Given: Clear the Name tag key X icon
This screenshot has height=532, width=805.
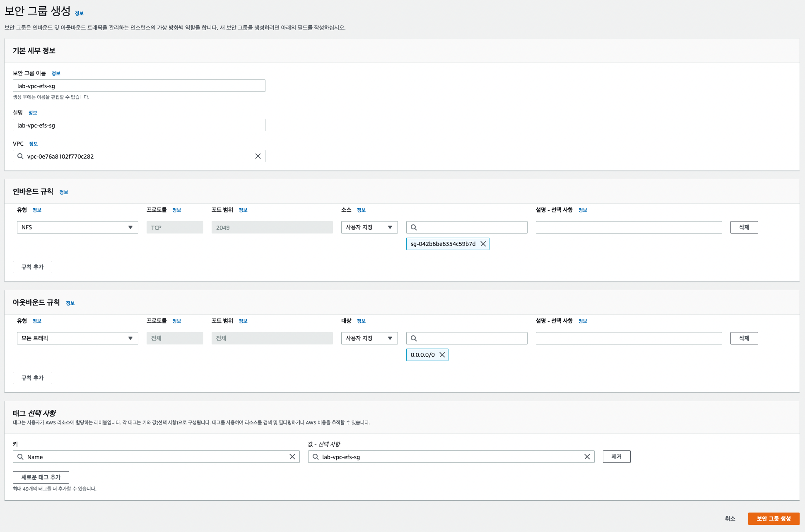Looking at the screenshot, I should click(x=292, y=457).
